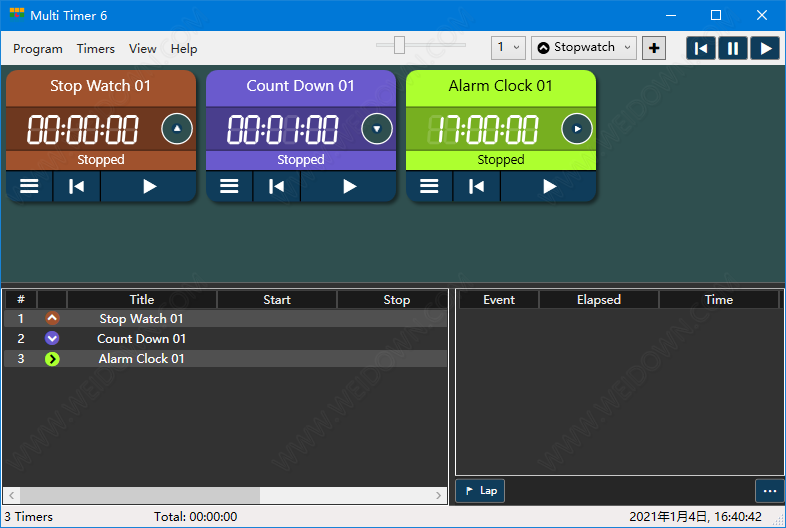Click the Start column header
786x528 pixels.
[x=277, y=299]
